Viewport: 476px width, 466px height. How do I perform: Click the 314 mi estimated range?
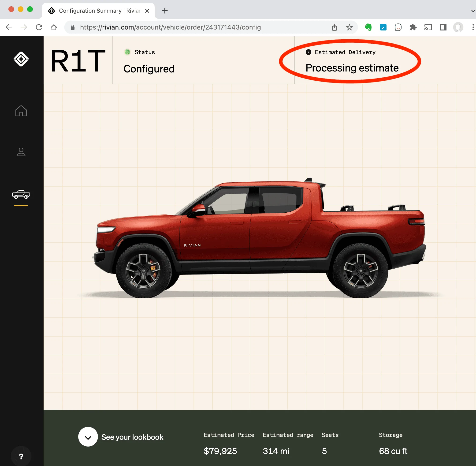pos(276,451)
